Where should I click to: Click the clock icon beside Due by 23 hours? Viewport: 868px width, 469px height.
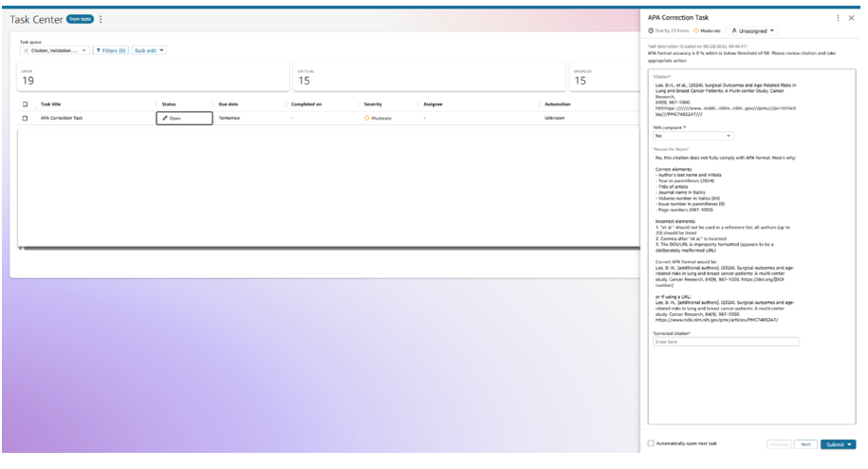point(651,31)
